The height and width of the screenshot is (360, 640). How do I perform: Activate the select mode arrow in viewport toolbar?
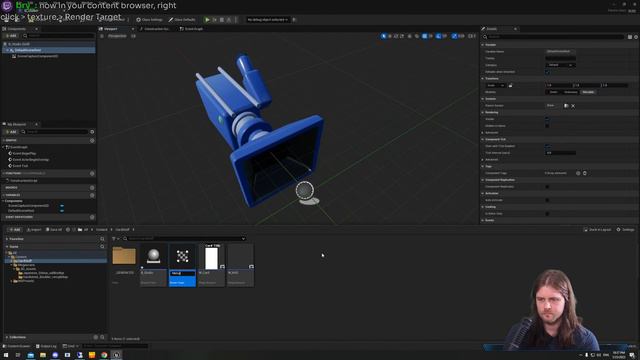[x=384, y=36]
